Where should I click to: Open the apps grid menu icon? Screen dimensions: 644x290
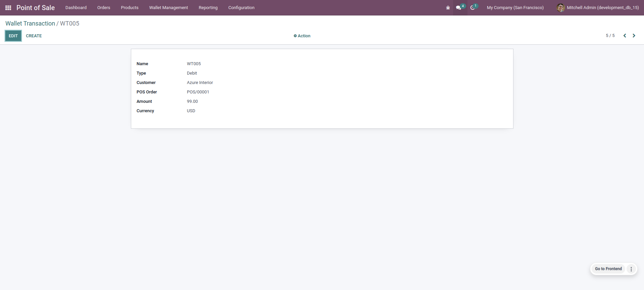click(8, 8)
